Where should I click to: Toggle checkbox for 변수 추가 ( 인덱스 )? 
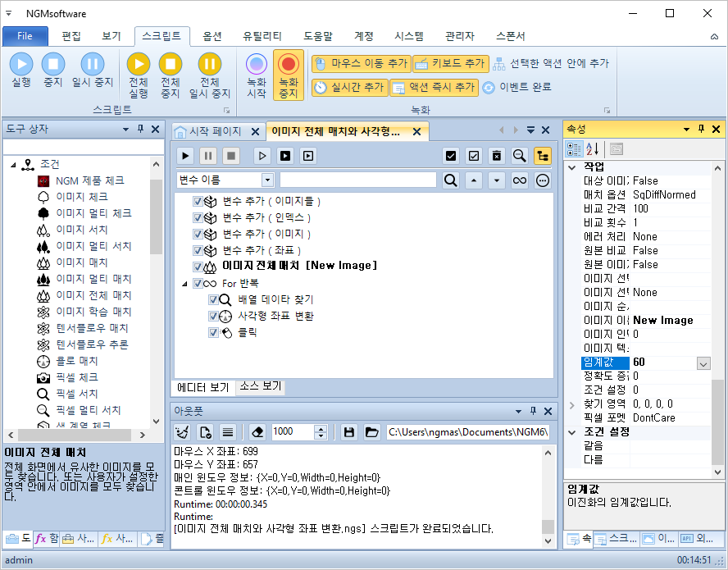coord(198,218)
